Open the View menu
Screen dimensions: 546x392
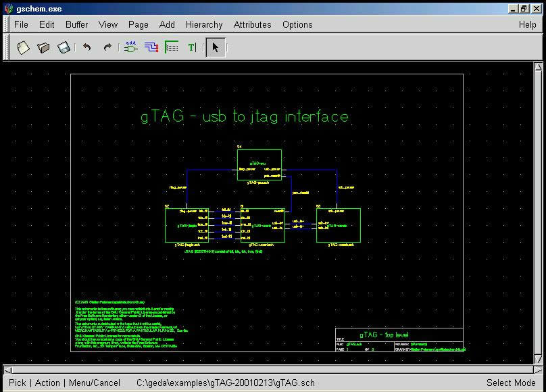point(108,25)
